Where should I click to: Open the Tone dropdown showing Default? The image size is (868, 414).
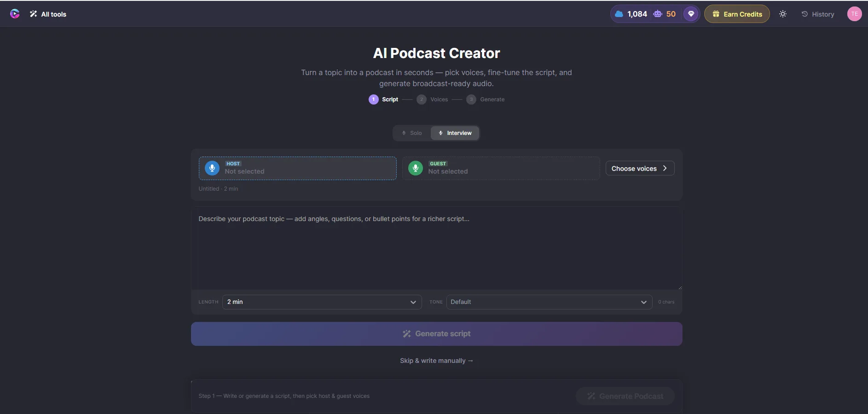549,302
